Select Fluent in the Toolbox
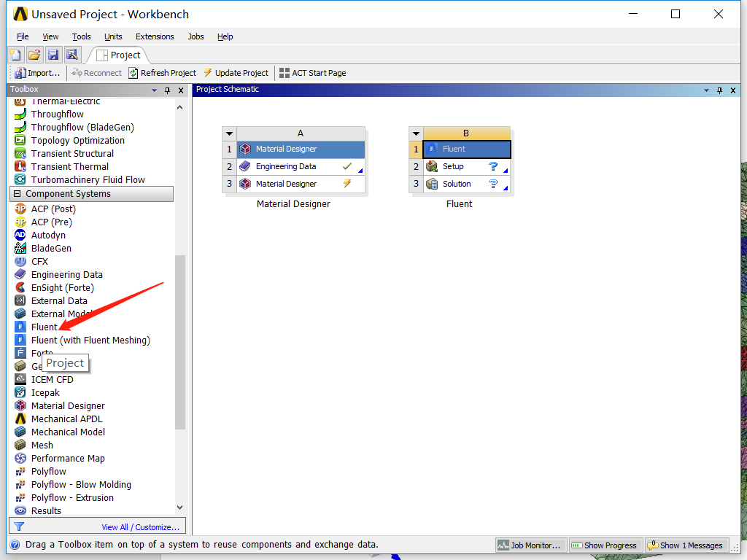The image size is (747, 560). (x=44, y=327)
